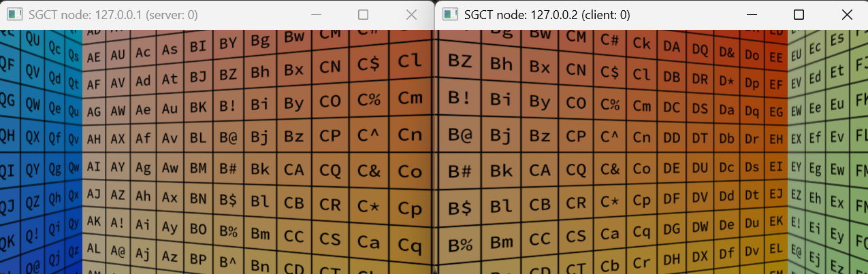Select the 'AU' grid cell
868x274 pixels.
coord(118,54)
